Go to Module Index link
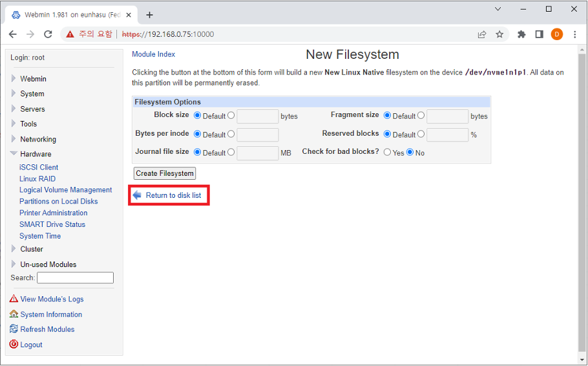588x366 pixels. (153, 54)
